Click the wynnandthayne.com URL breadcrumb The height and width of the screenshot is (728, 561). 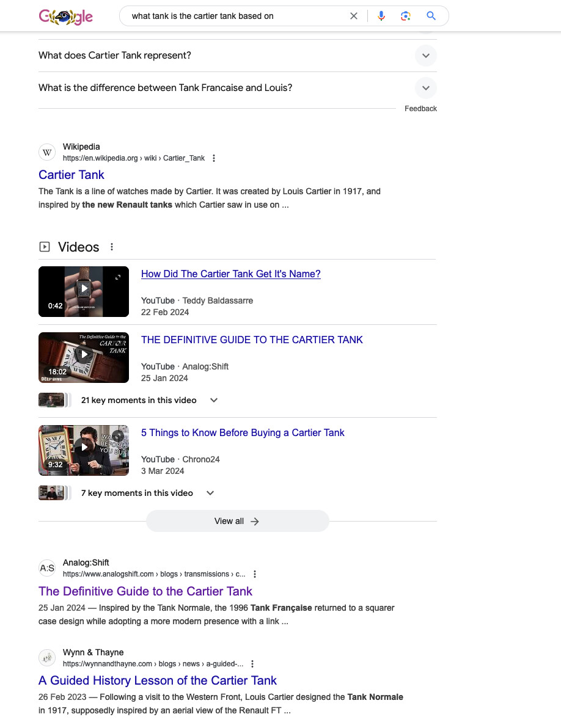click(x=153, y=664)
